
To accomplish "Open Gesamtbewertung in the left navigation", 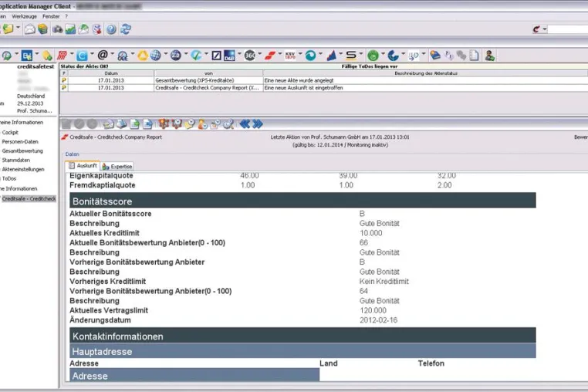I will click(22, 150).
